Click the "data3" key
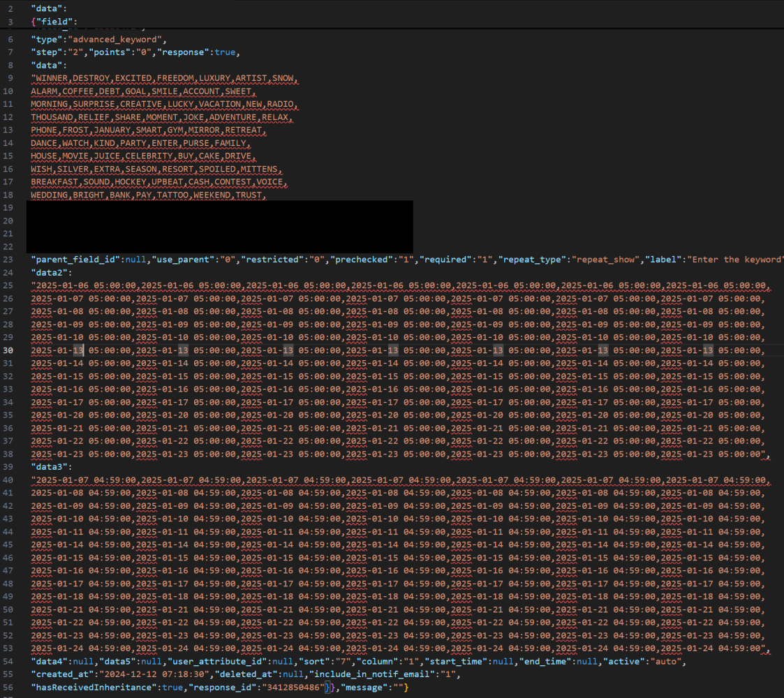The image size is (784, 698). 49,466
